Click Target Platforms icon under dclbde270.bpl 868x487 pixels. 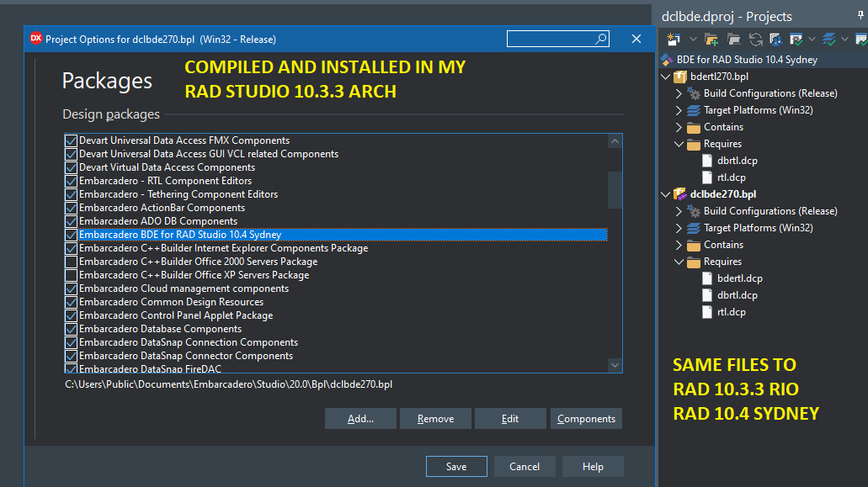694,228
